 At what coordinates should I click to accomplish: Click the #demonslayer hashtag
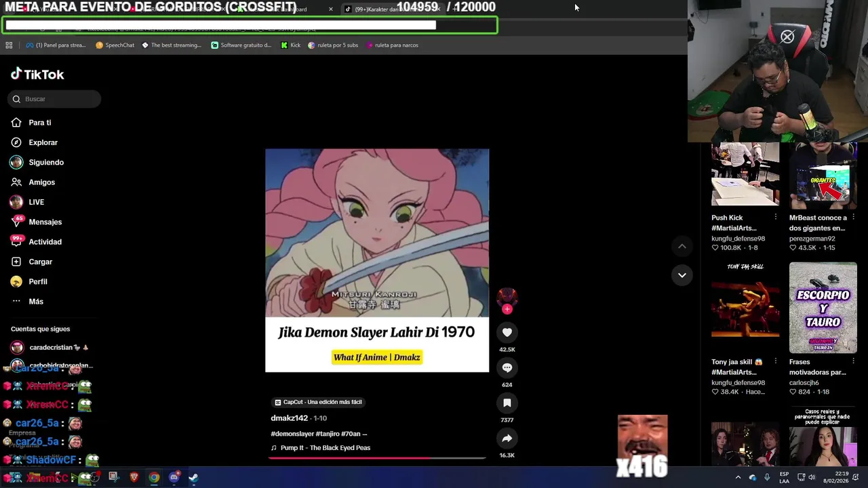292,434
